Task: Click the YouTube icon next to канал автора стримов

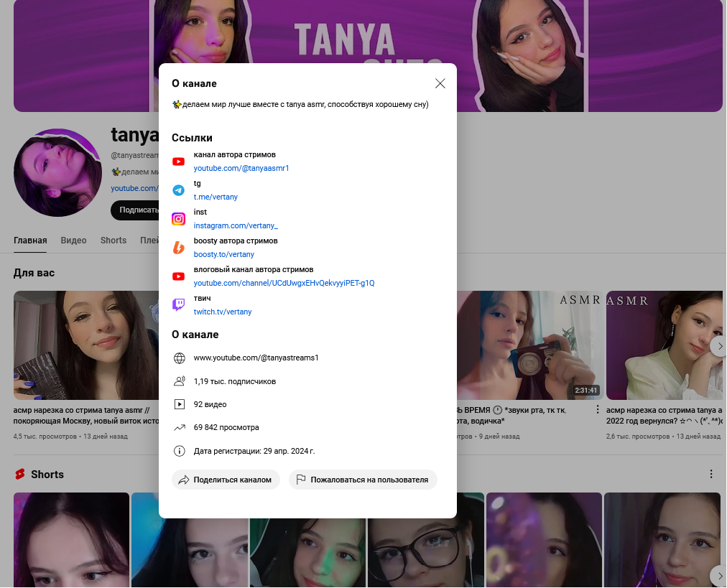Action: point(178,162)
